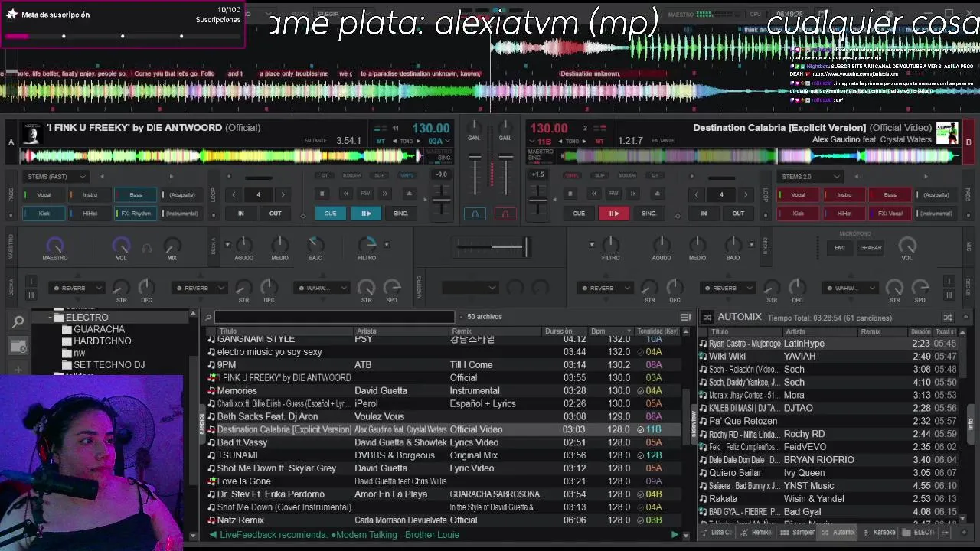Seek deck A forward with fast-forward arrows
Viewport: 980px width, 551px height.
385,194
